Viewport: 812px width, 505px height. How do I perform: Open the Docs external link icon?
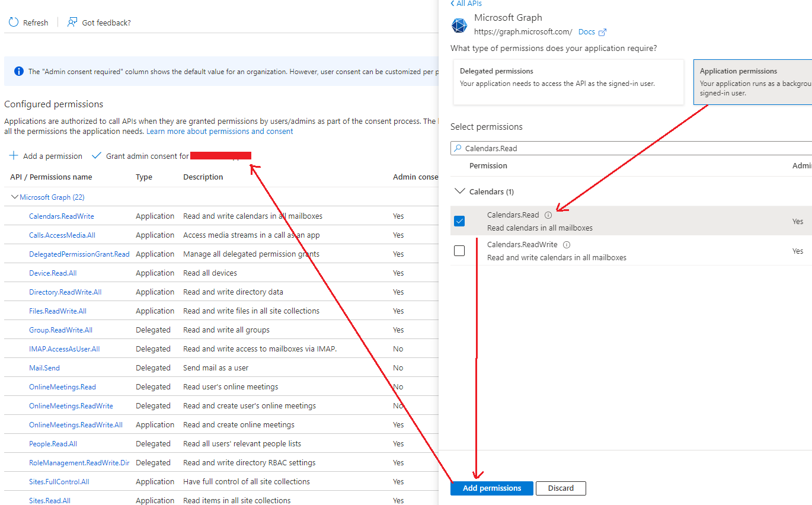tap(603, 32)
